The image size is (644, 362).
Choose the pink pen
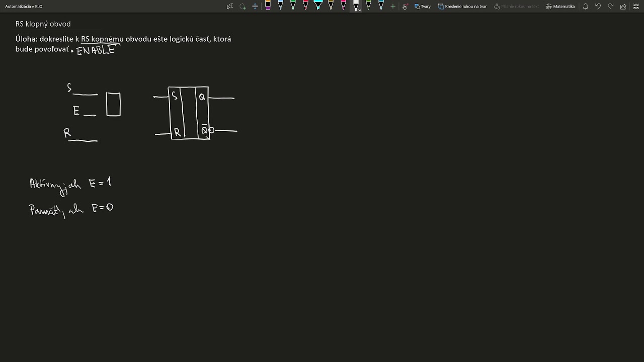click(x=343, y=6)
